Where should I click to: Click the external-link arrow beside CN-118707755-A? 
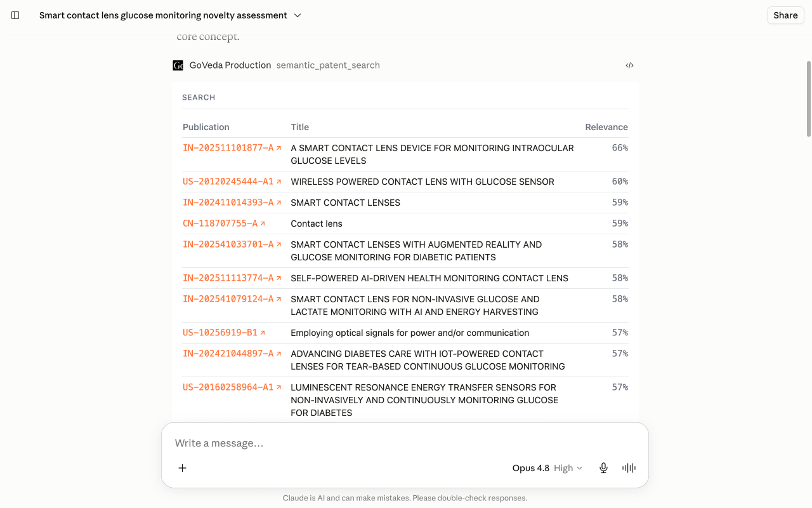pos(263,224)
